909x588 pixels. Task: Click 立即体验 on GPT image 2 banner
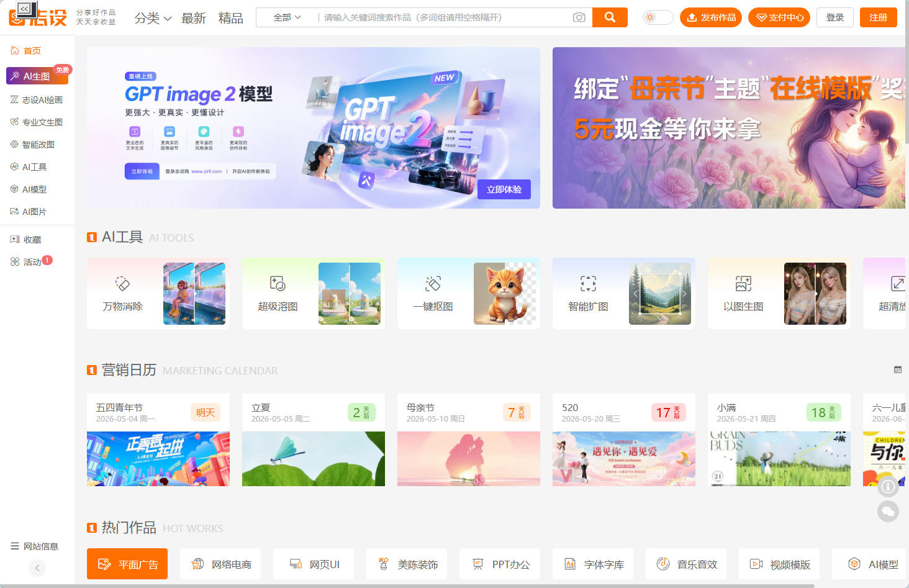pos(504,189)
